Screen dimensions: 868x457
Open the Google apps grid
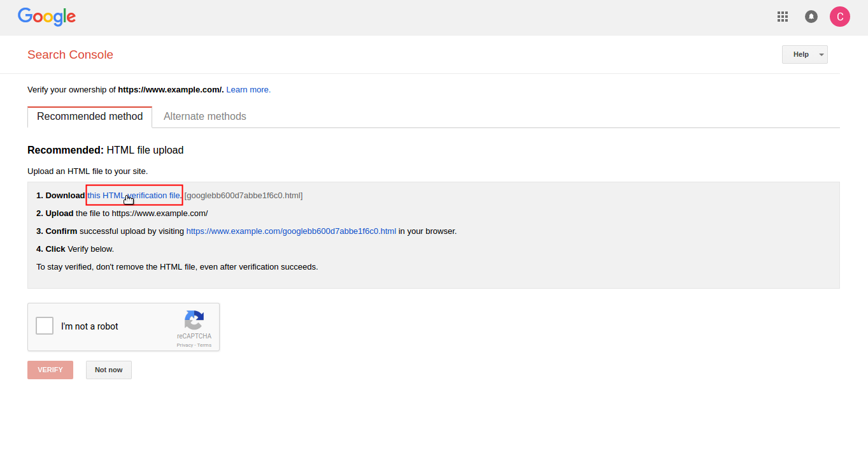click(x=783, y=17)
